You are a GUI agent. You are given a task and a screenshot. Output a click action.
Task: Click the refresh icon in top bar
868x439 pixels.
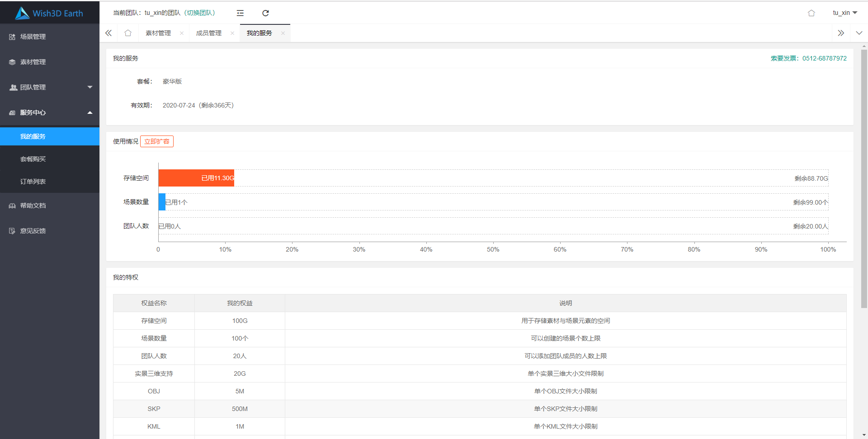tap(265, 13)
